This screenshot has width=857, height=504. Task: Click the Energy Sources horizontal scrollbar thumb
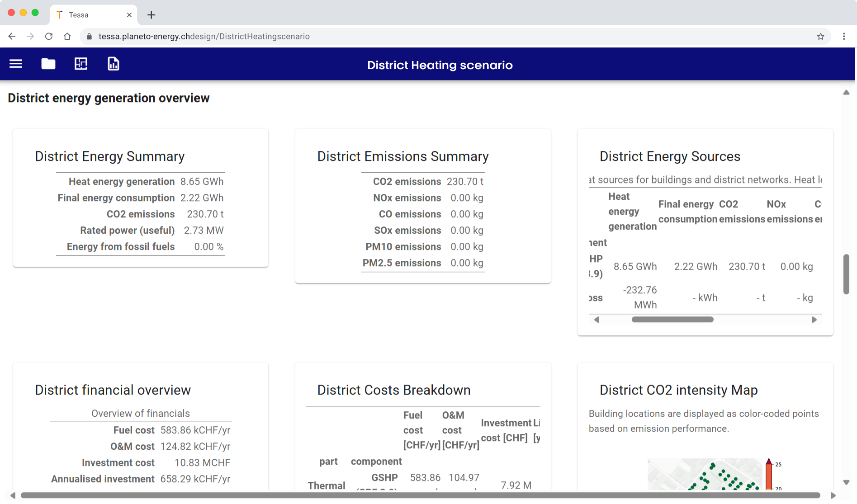[672, 320]
